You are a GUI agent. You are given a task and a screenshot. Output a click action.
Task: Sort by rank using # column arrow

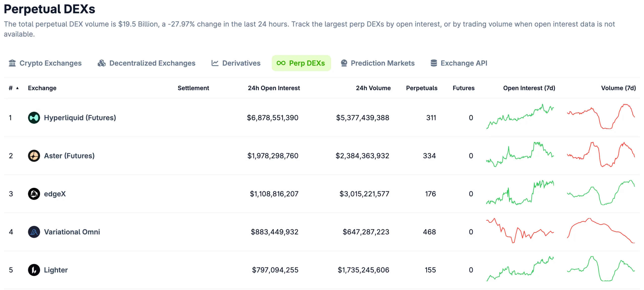(x=17, y=88)
